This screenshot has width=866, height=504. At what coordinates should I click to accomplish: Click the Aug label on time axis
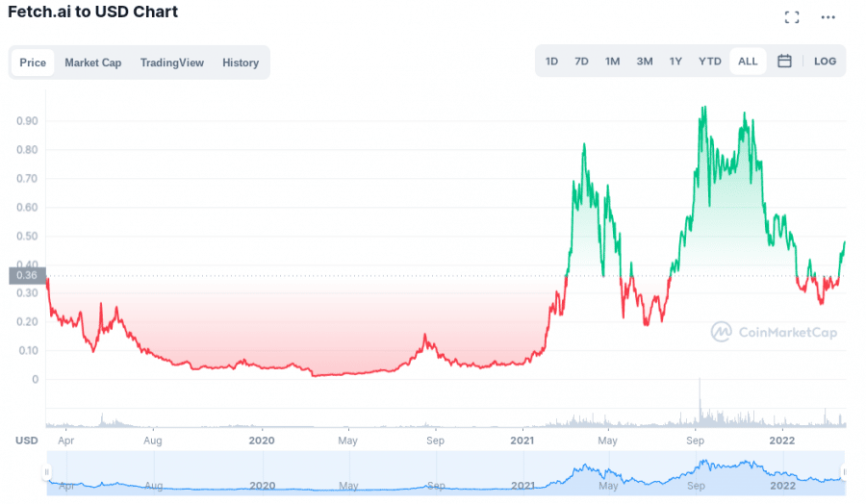click(x=152, y=441)
